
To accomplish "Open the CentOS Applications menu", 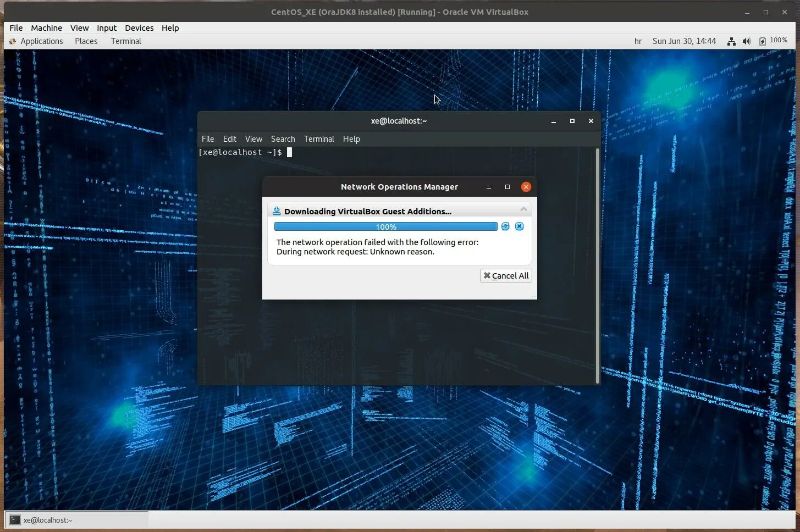I will (42, 41).
